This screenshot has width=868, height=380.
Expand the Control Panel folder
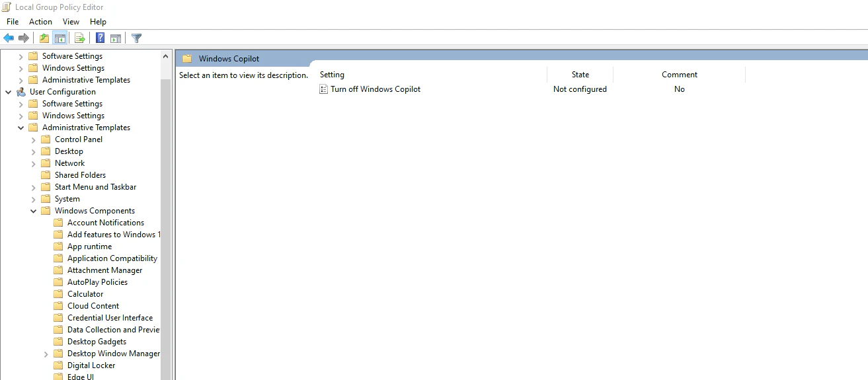click(x=33, y=139)
